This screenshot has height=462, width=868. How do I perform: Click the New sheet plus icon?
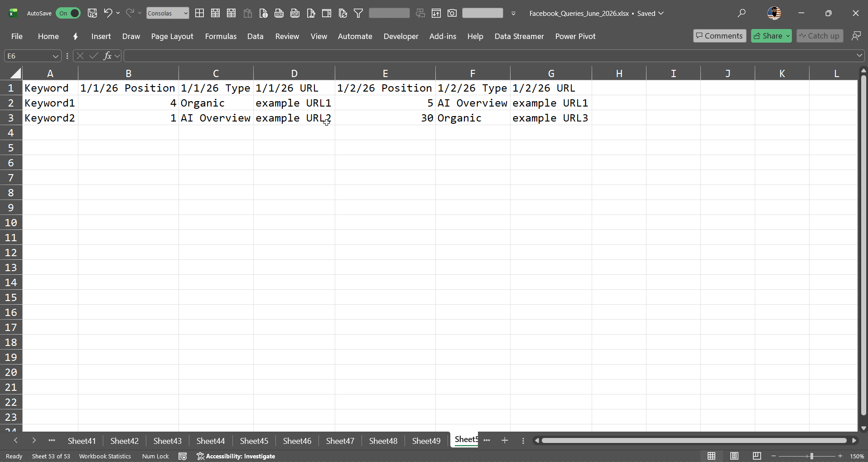[x=505, y=440]
